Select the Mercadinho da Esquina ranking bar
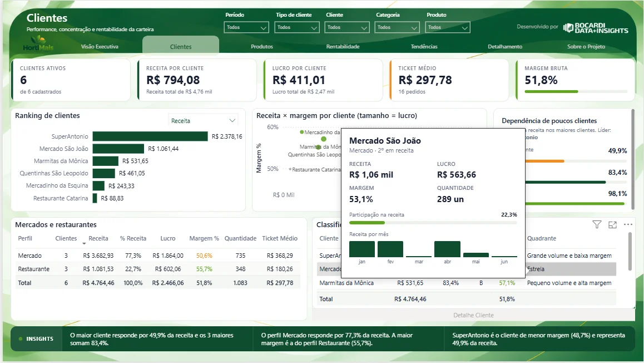 (98, 185)
